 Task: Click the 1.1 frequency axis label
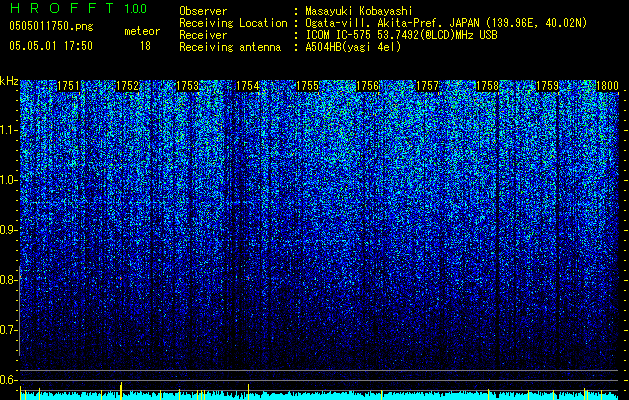(8, 130)
